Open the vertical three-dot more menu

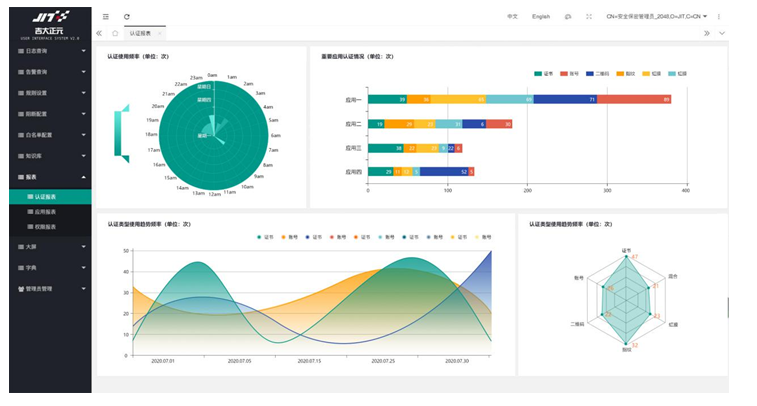click(719, 17)
